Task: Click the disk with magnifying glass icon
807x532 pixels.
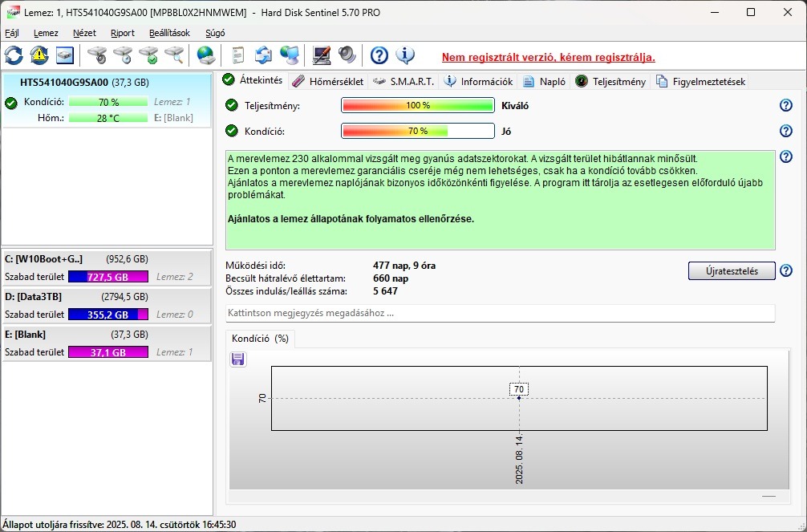Action: (x=174, y=55)
